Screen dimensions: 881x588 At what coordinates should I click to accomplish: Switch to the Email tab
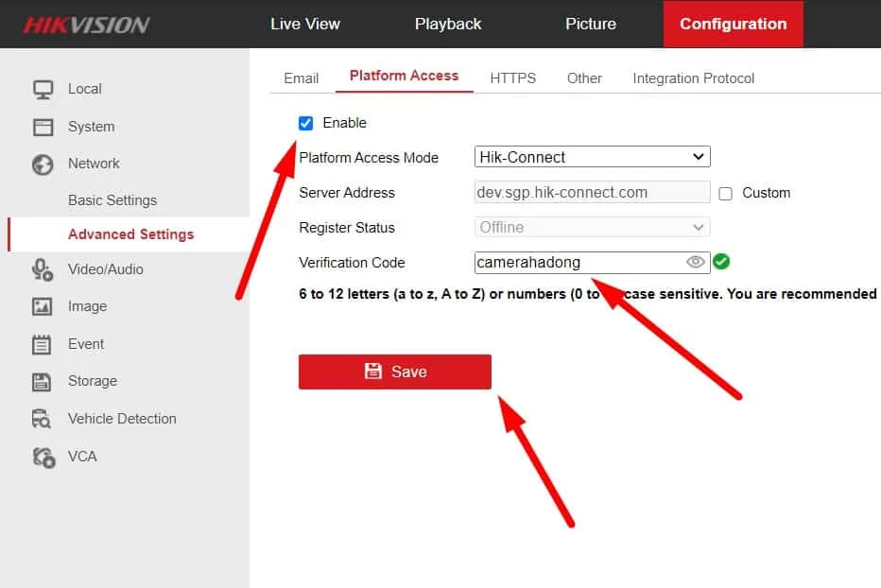[x=302, y=78]
